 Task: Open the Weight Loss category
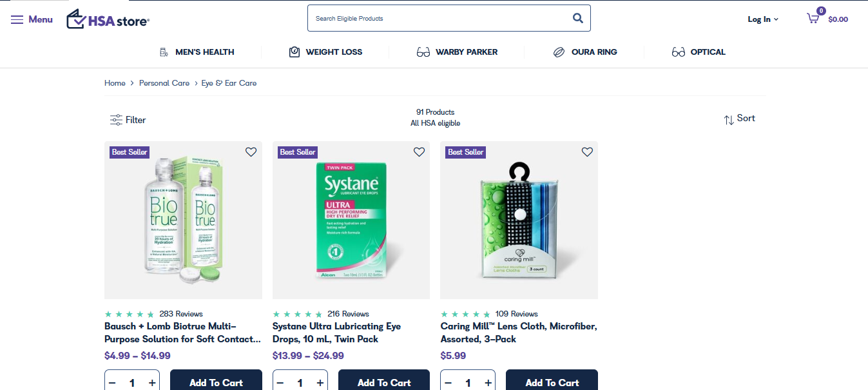pos(326,52)
